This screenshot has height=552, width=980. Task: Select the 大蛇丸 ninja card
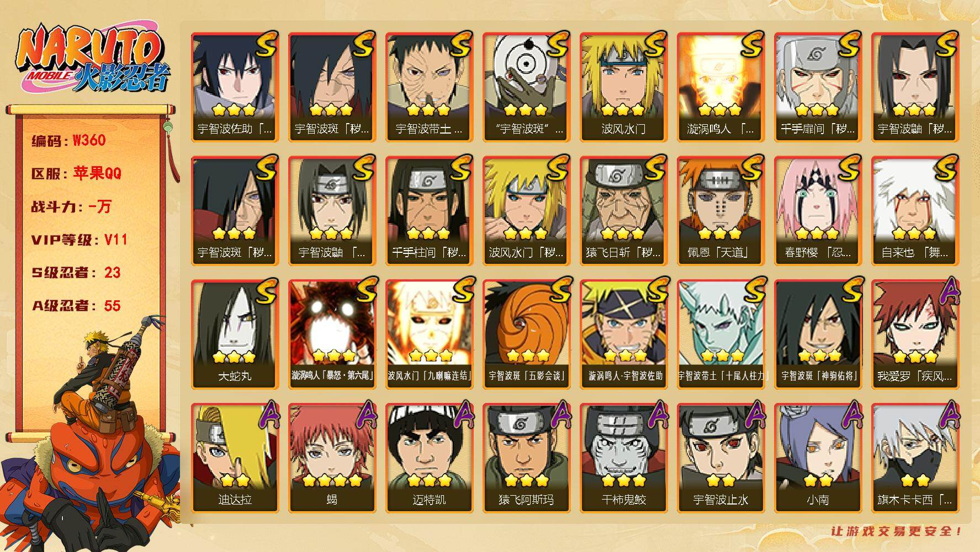click(x=235, y=335)
